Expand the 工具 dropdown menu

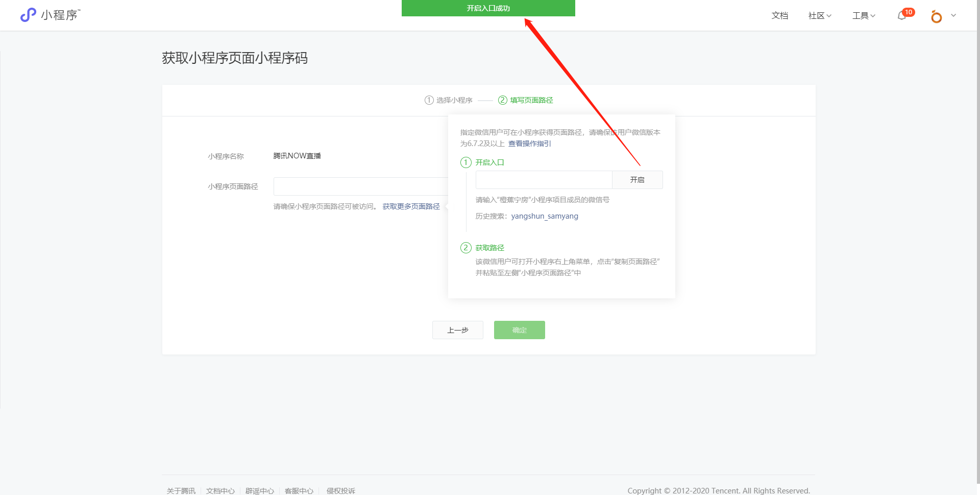864,16
